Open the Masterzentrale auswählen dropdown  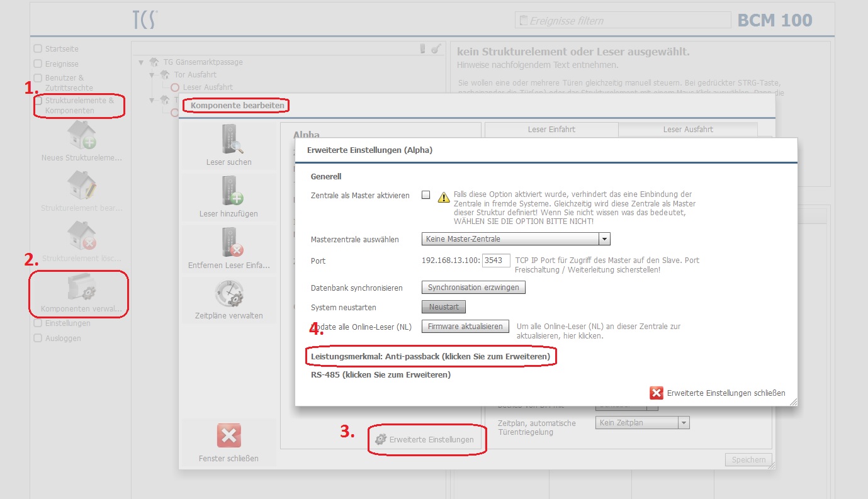pos(516,239)
